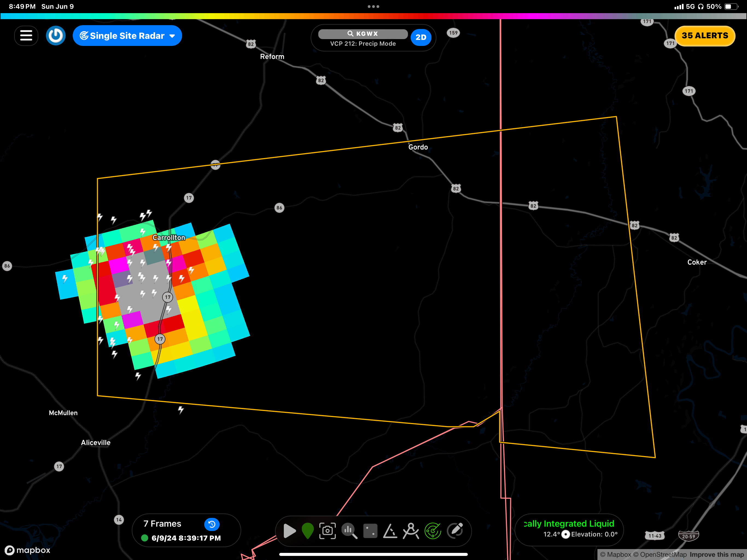Tap the blue power icon button
Viewport: 747px width, 560px height.
[x=56, y=36]
